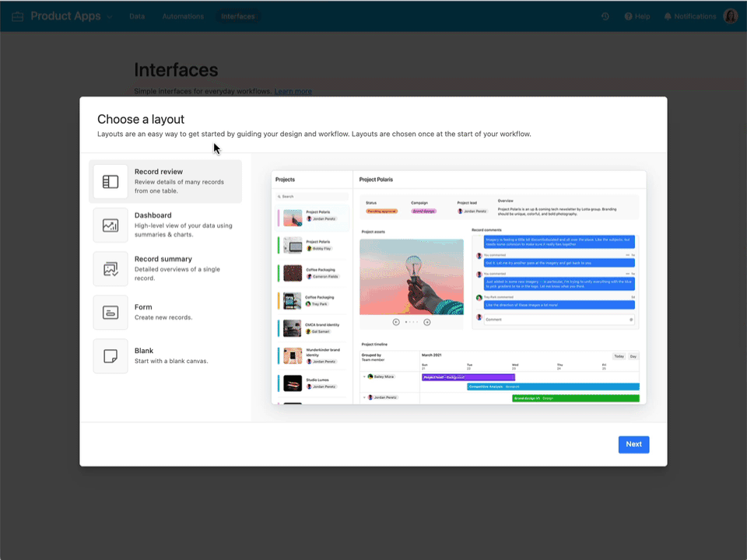Click the Help question mark icon
The height and width of the screenshot is (560, 747).
coord(629,16)
